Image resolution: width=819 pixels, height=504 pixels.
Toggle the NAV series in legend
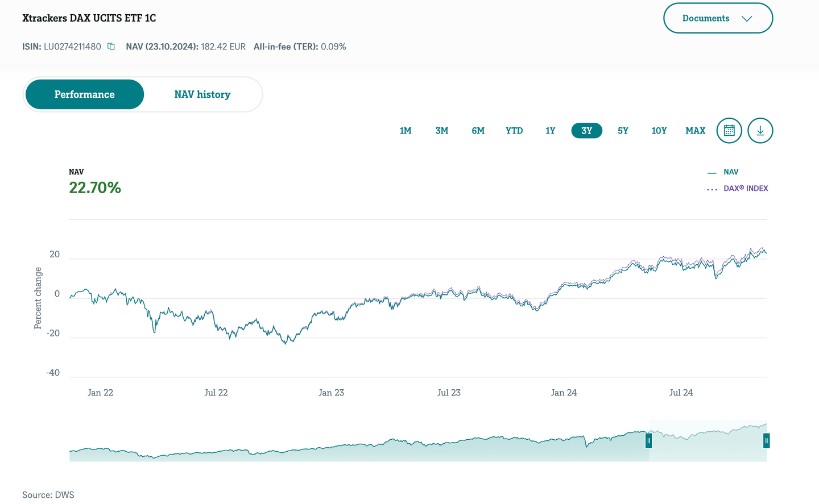(x=730, y=172)
